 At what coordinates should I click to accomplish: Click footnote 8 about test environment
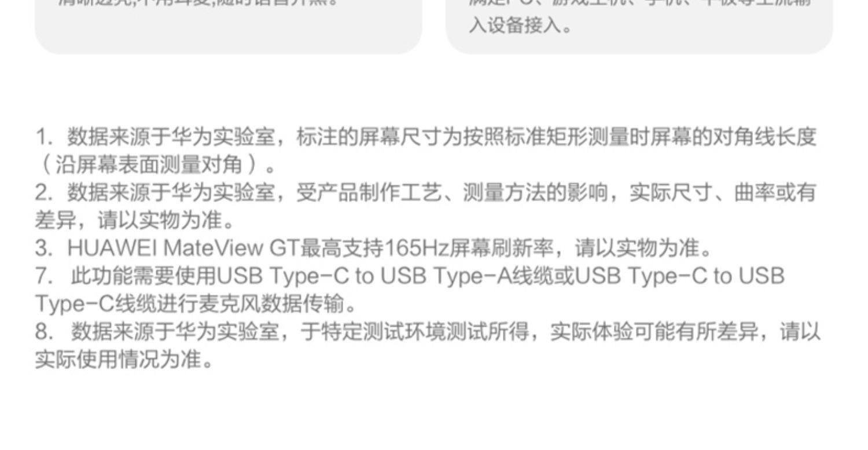(428, 345)
